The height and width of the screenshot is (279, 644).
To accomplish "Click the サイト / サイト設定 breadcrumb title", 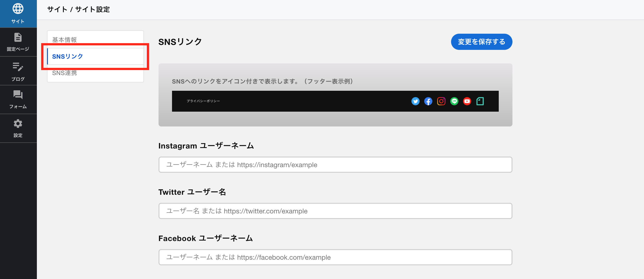I will coord(78,9).
